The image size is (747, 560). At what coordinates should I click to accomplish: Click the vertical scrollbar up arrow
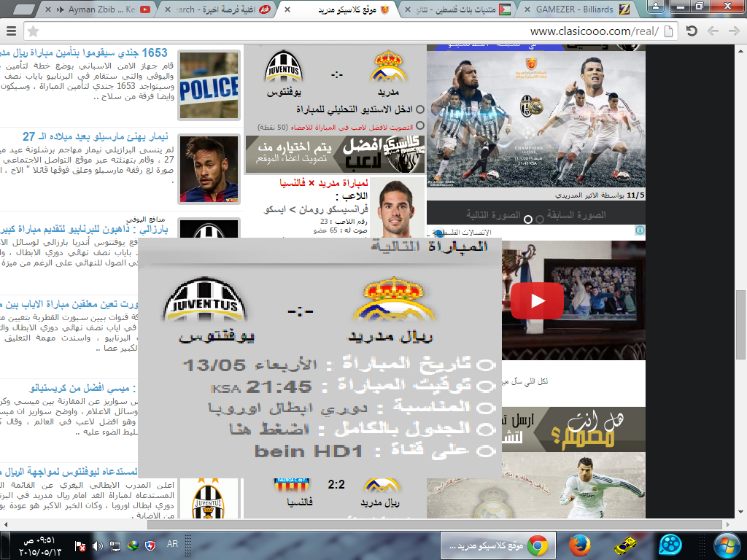741,50
